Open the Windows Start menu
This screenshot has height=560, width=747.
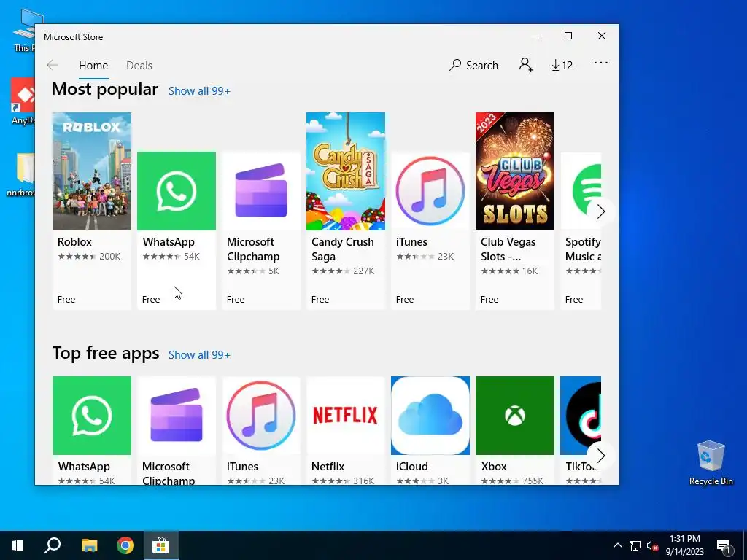click(x=18, y=545)
